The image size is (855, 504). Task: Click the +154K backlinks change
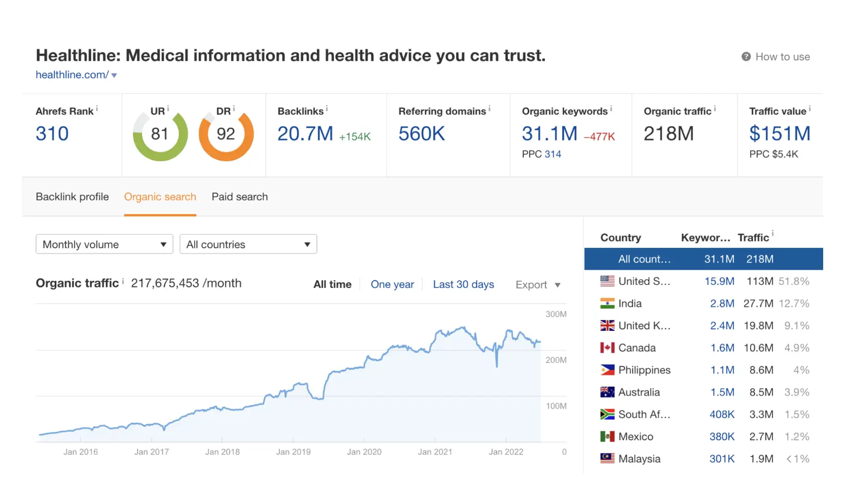pyautogui.click(x=355, y=137)
